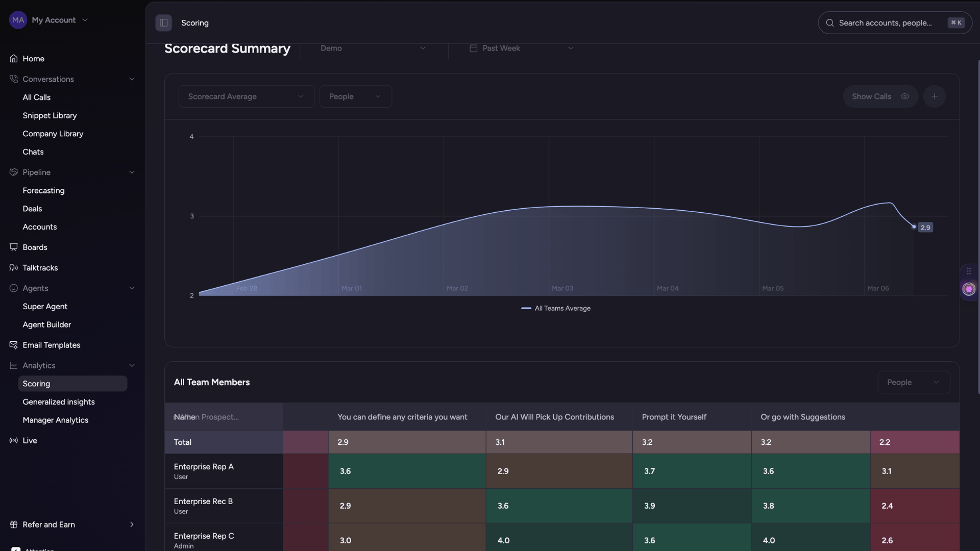This screenshot has height=551, width=980.
Task: Open Talktracks via its icon
Action: pos(14,268)
